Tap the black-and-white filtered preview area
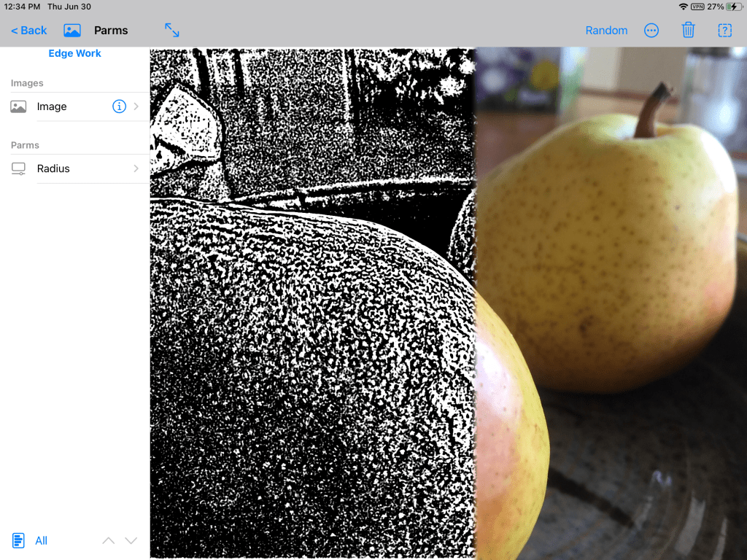The width and height of the screenshot is (747, 560). tap(312, 328)
